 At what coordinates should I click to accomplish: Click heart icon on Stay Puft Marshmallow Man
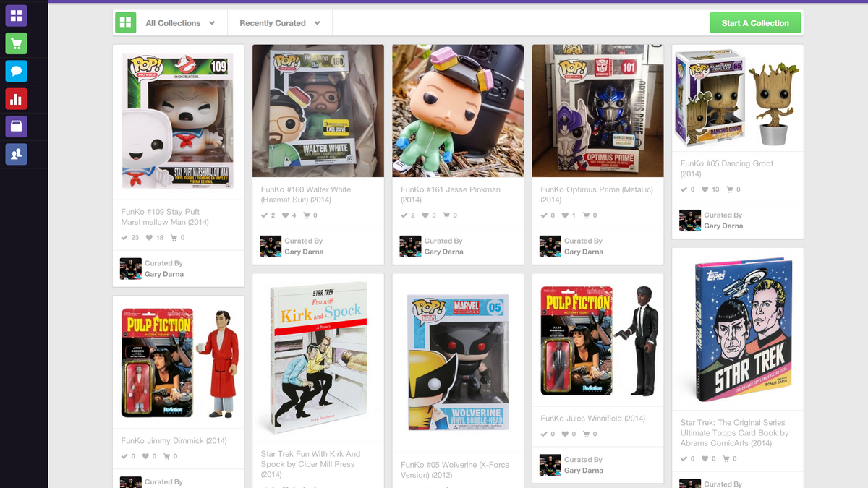pyautogui.click(x=150, y=238)
